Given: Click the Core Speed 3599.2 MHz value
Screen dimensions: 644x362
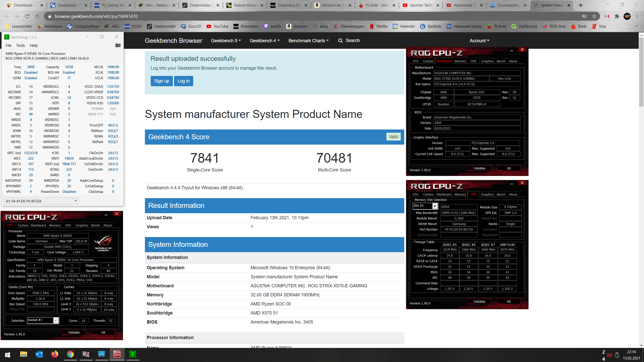Looking at the screenshot, I should click(x=41, y=293).
